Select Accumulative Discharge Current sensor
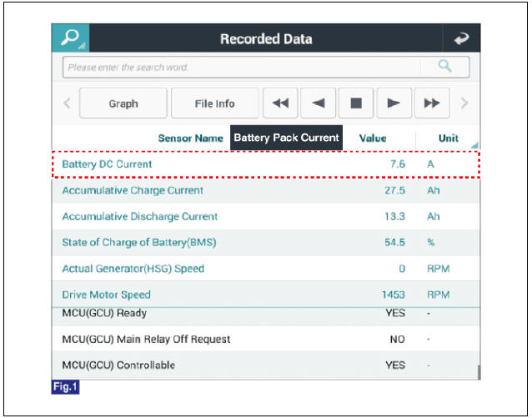Viewport: 532px width, 418px height. click(266, 217)
